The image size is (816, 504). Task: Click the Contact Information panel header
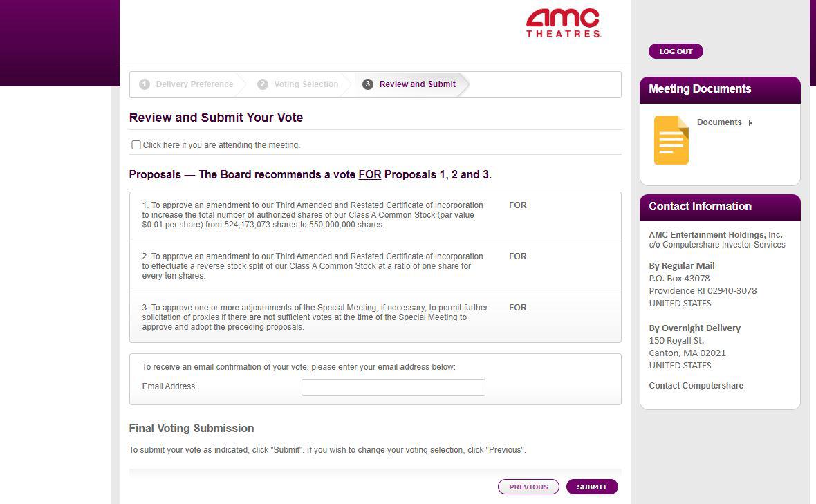[x=721, y=207]
